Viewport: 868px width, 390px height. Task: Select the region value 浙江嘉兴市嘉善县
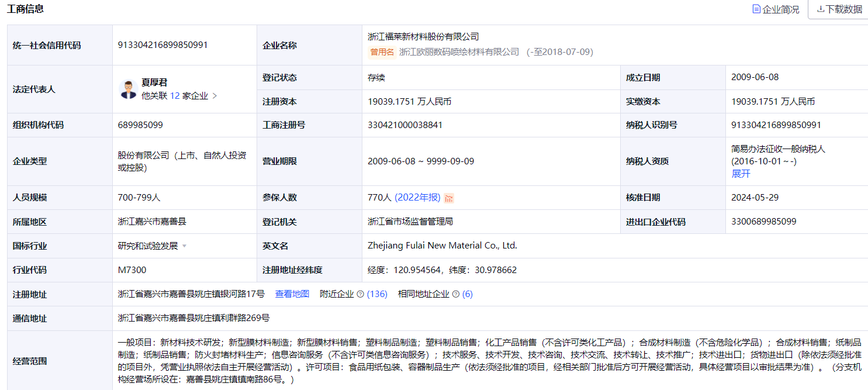click(x=152, y=222)
